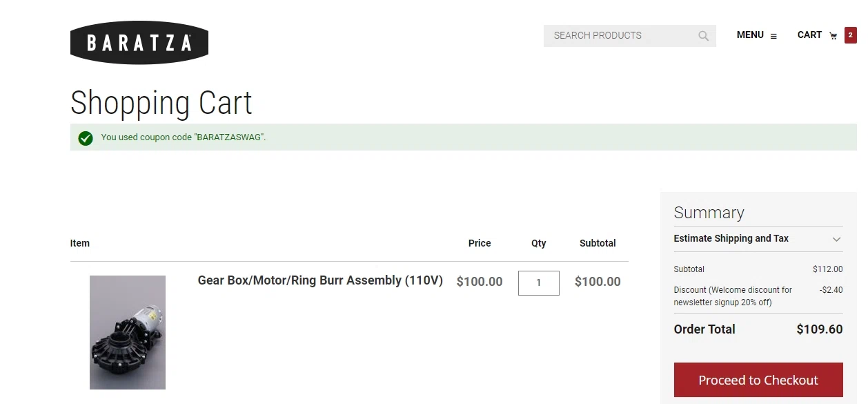
Task: Click the green success checkmark icon
Action: pos(86,138)
